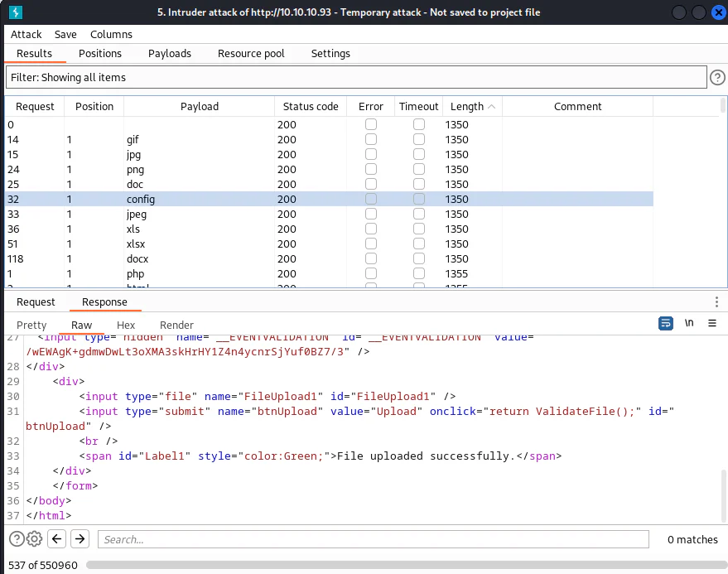Open the search help icon at bottom left
This screenshot has width=728, height=574.
point(17,538)
